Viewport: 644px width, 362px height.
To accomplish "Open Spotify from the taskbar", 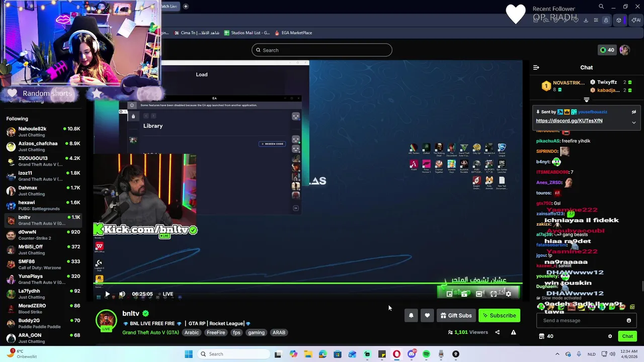I will (426, 354).
